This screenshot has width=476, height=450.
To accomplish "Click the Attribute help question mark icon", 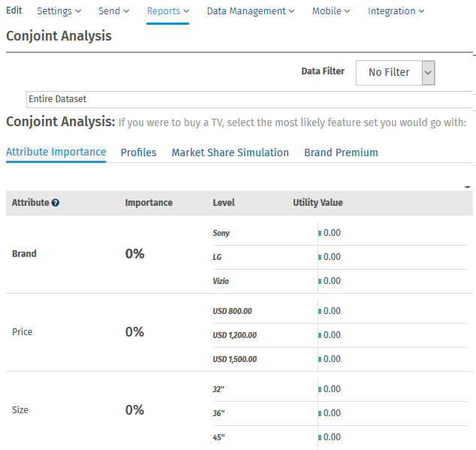I will click(56, 203).
